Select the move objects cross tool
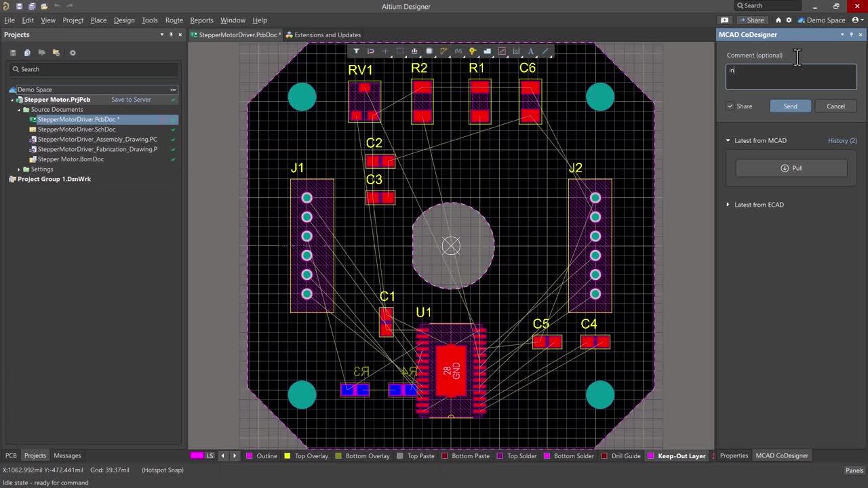 (385, 51)
